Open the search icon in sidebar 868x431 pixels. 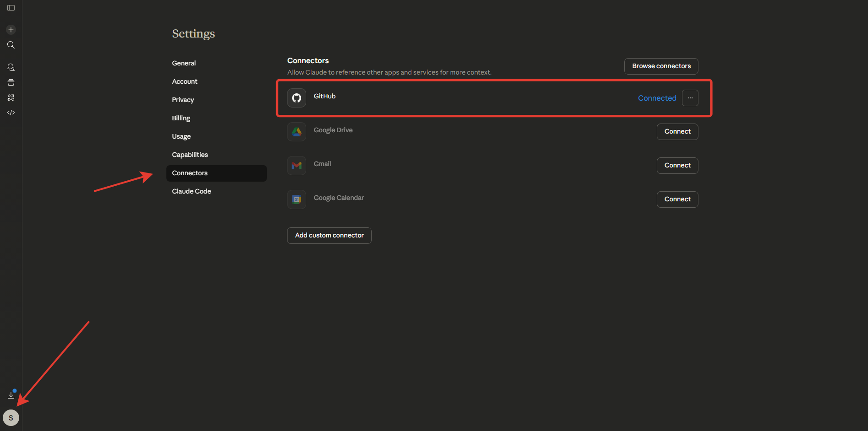11,45
